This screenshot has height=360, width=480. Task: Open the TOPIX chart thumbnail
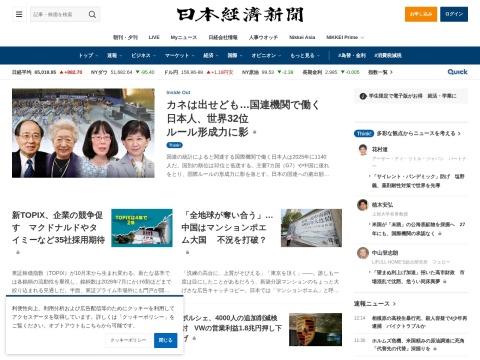pyautogui.click(x=142, y=228)
